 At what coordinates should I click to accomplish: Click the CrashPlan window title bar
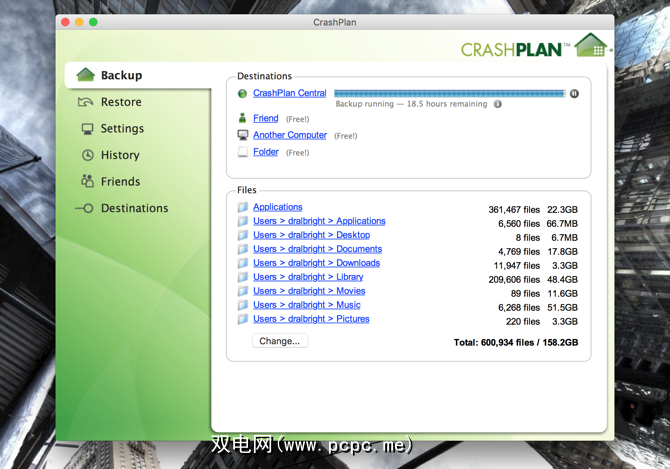pyautogui.click(x=335, y=22)
